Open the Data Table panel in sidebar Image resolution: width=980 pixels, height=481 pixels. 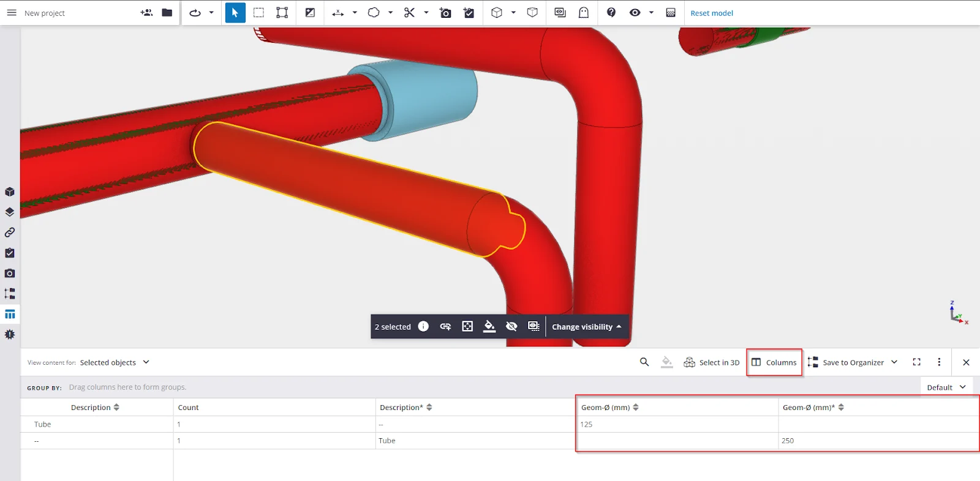click(x=10, y=315)
